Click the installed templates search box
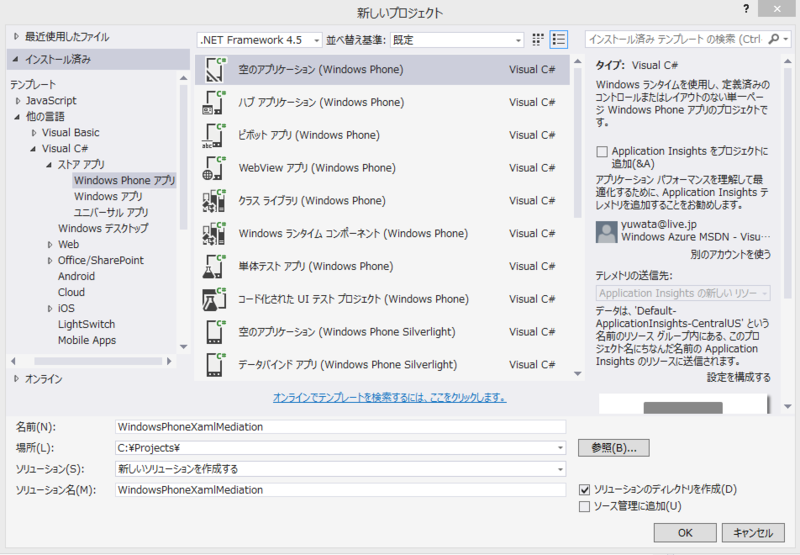800x555 pixels. tap(676, 39)
